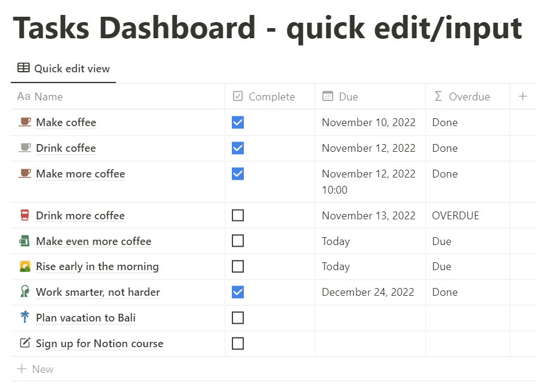Open the Overdue formula column header
The width and height of the screenshot is (536, 392).
[468, 97]
